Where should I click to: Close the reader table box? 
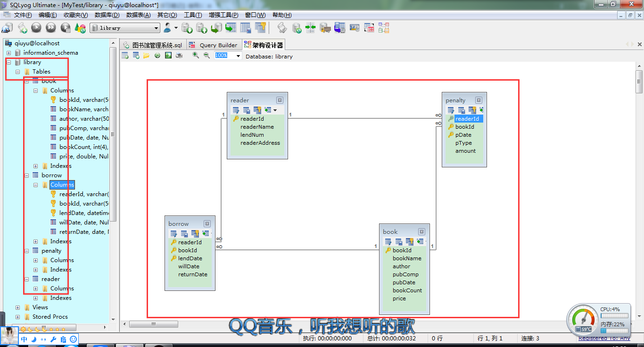click(280, 100)
